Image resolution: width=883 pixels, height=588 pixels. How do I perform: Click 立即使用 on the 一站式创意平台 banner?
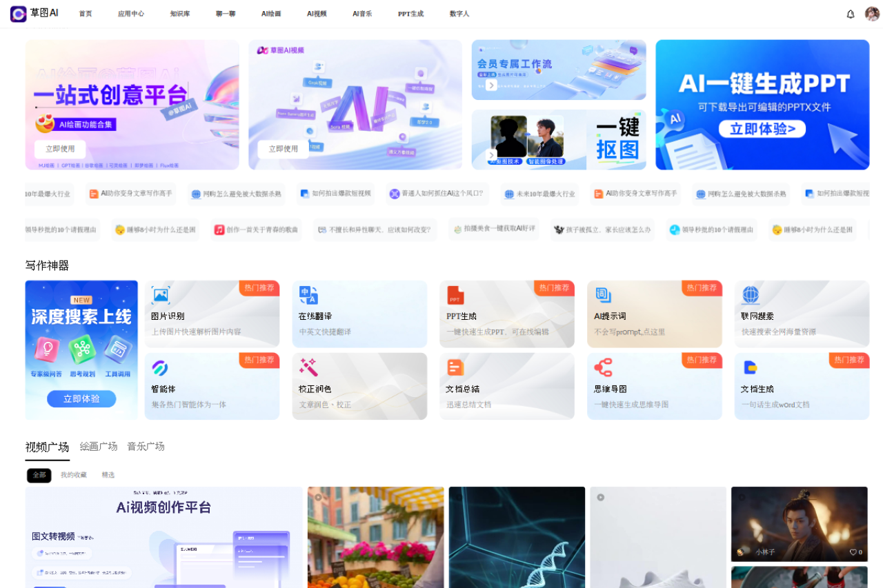pos(59,149)
